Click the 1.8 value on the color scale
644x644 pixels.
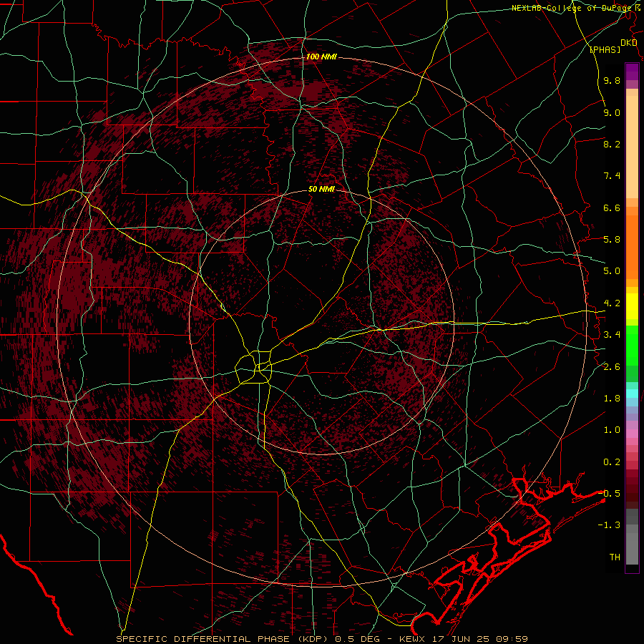coord(612,399)
